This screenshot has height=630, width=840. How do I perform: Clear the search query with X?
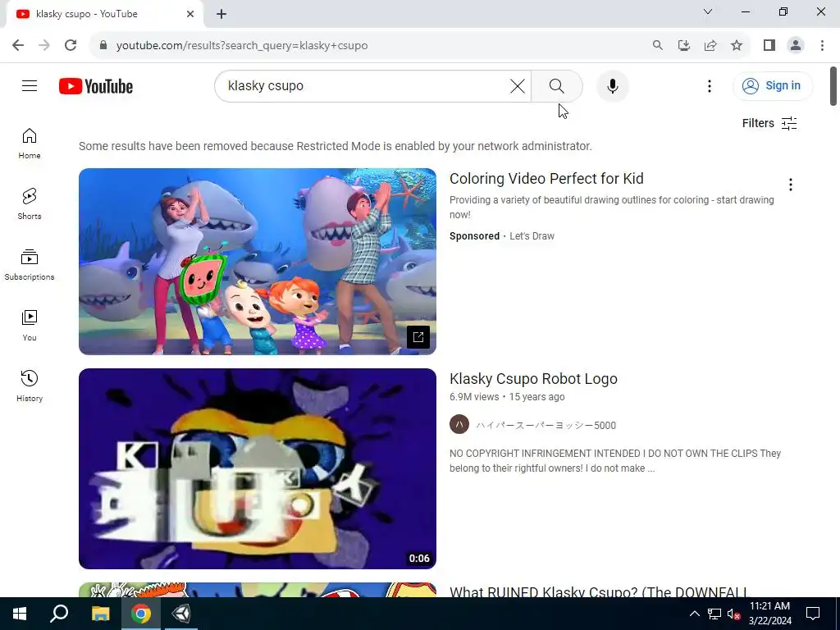click(517, 85)
